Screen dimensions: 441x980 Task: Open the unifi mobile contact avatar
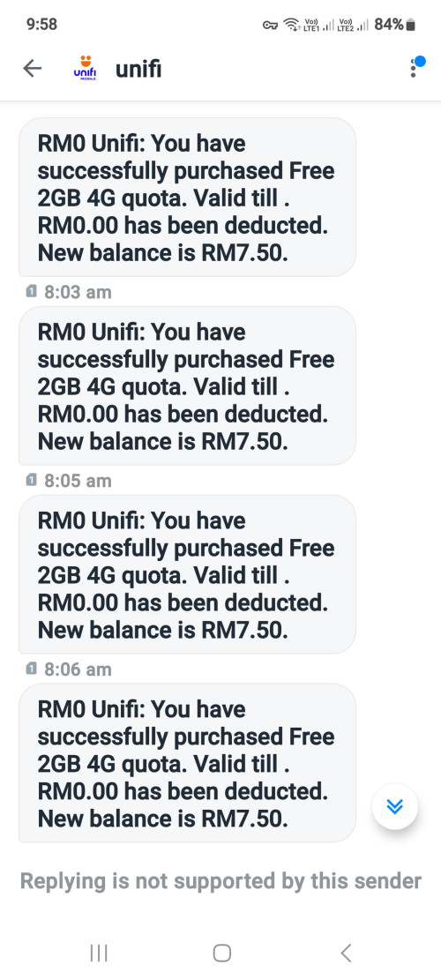coord(85,69)
